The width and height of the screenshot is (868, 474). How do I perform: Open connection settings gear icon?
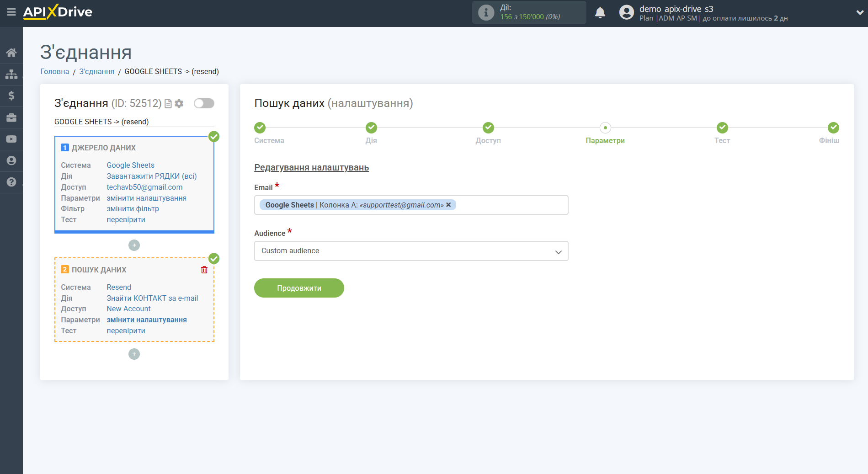click(179, 104)
